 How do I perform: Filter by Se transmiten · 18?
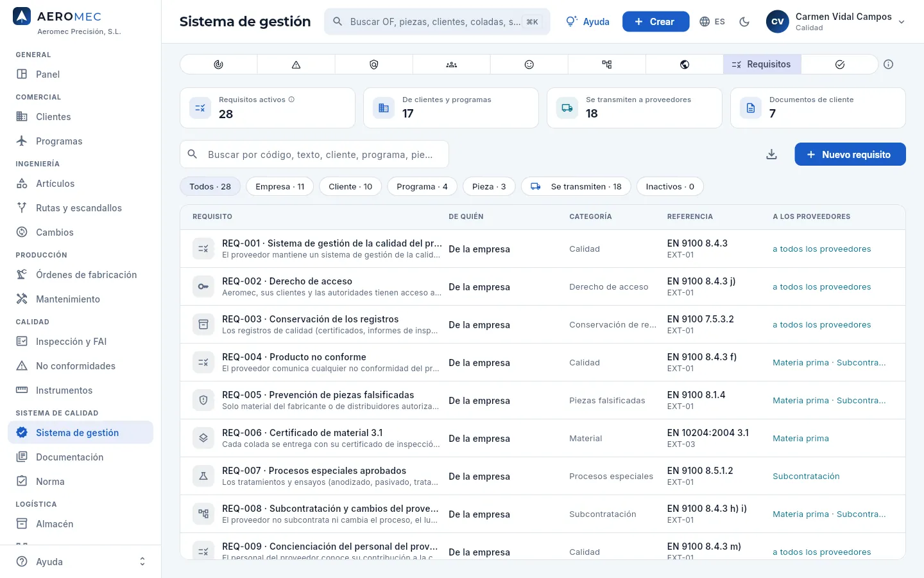(576, 187)
